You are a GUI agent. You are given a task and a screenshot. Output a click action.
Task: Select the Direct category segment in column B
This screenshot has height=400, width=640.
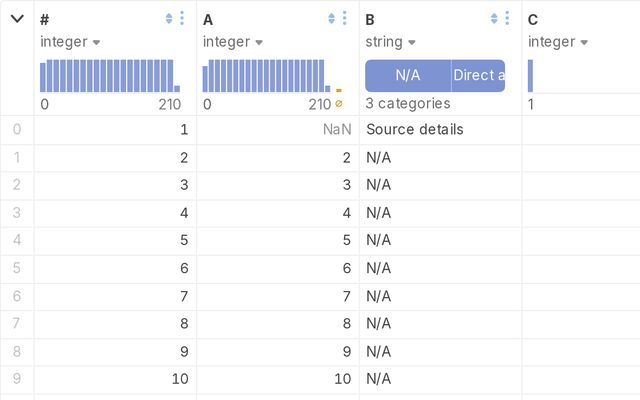point(478,76)
